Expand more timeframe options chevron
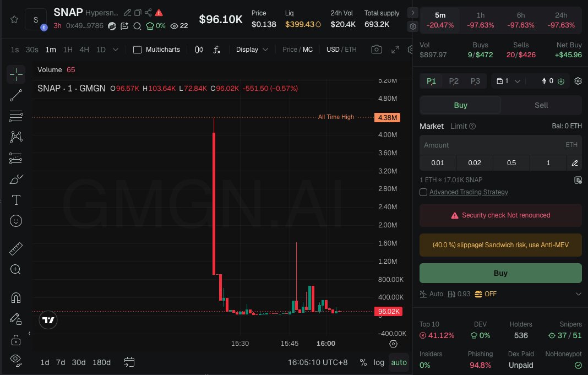Screen dimensions: 588x375 pos(116,50)
